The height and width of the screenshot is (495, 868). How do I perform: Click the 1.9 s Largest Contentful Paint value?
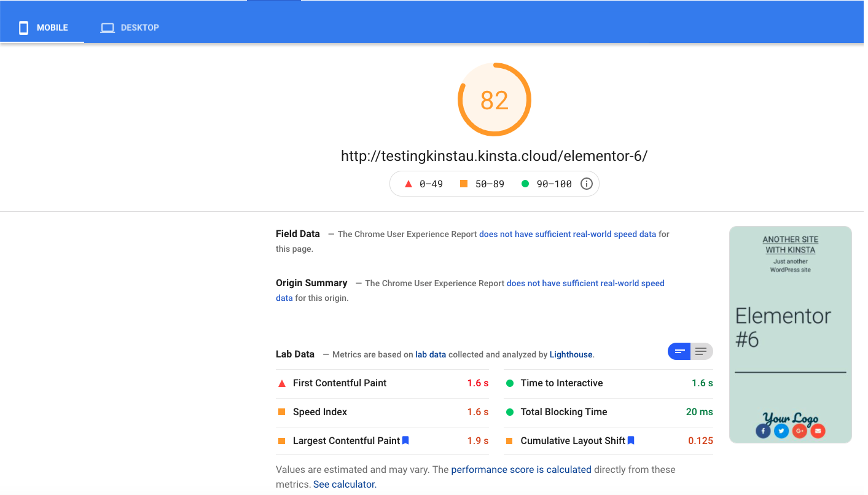(x=478, y=441)
